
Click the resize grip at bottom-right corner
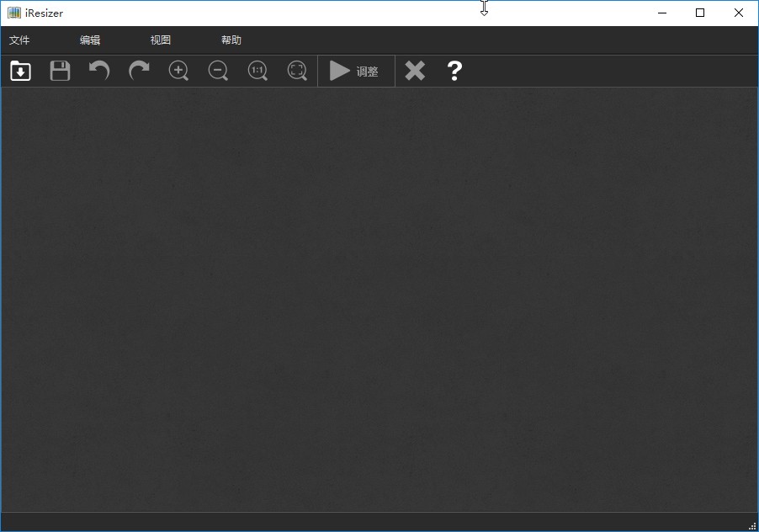coord(753,526)
